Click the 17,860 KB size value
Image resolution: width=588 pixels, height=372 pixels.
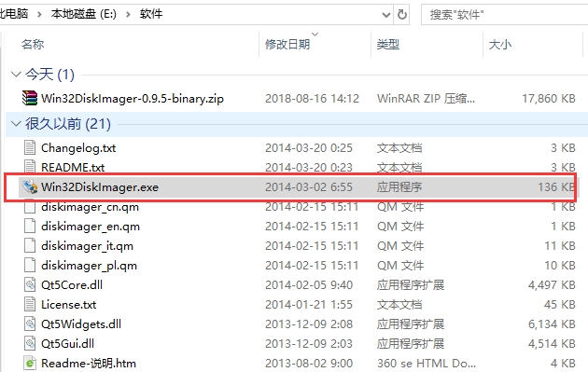[549, 99]
